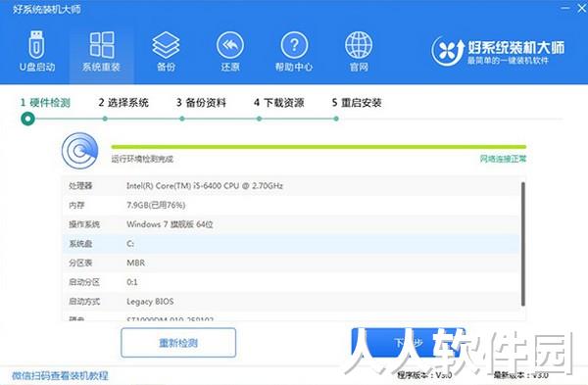Select the 系统盘 C: row

point(291,244)
